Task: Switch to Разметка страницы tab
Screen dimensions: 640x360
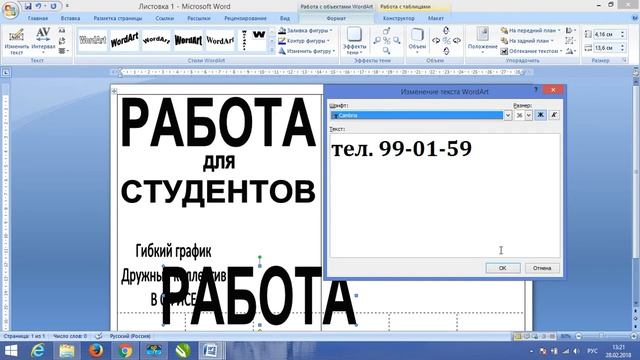Action: pyautogui.click(x=118, y=18)
